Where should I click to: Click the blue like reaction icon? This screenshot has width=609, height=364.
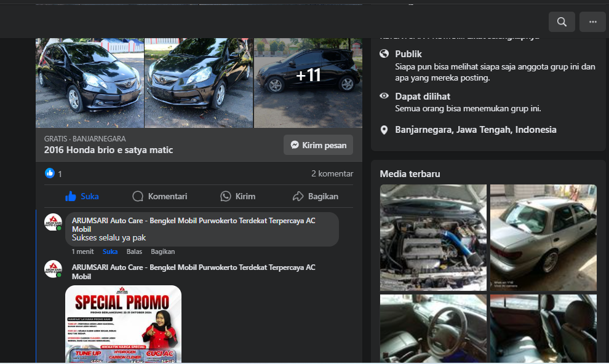pos(50,173)
